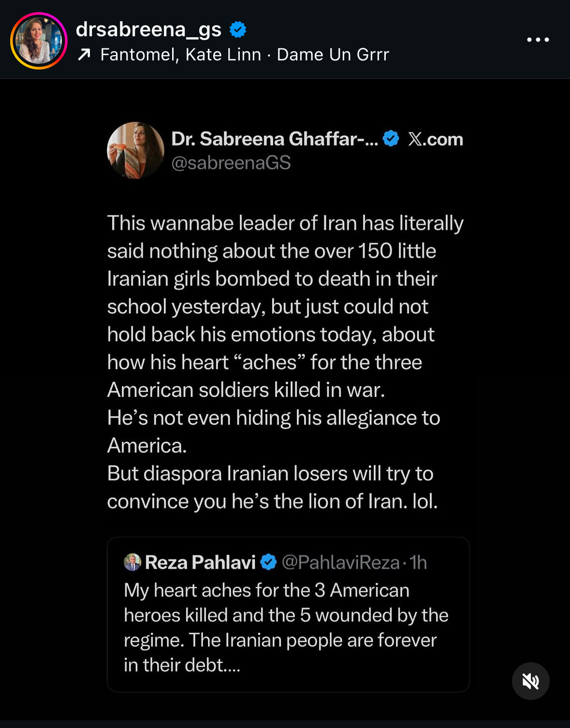
Task: Click the verified badge next to Reza Pahlavi
Action: 268,562
